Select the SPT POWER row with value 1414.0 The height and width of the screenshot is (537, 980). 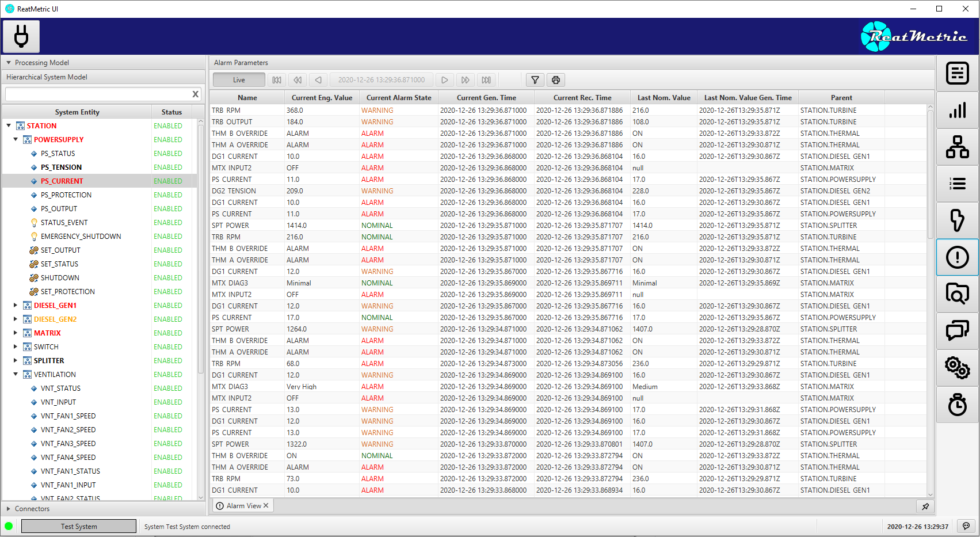click(569, 225)
